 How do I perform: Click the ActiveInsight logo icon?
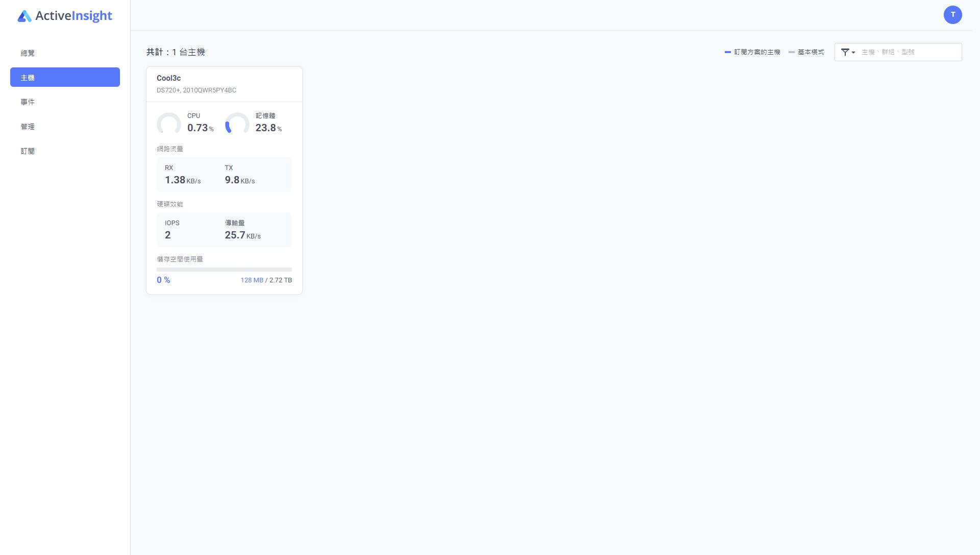point(24,16)
